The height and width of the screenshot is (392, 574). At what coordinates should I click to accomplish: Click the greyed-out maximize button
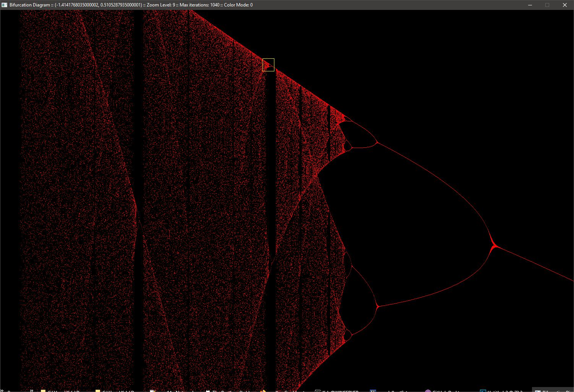[x=547, y=5]
